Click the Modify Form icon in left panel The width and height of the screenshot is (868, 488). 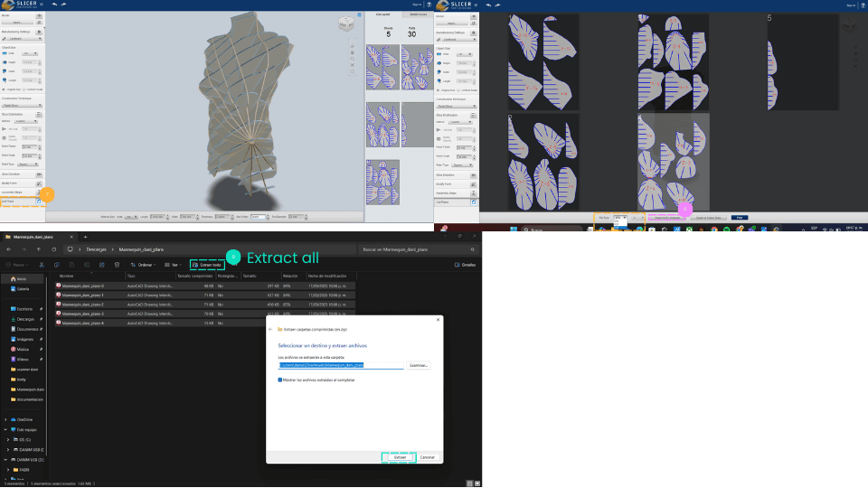(39, 183)
